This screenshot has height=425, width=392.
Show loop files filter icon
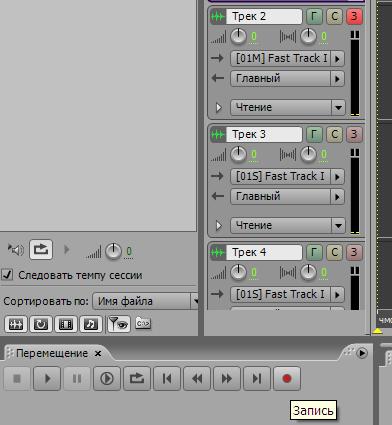click(41, 324)
